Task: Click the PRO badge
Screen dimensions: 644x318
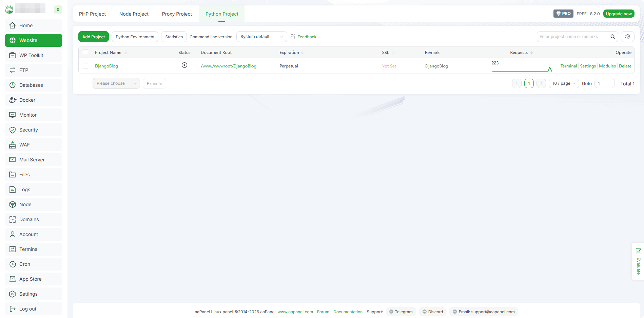Action: (x=563, y=14)
